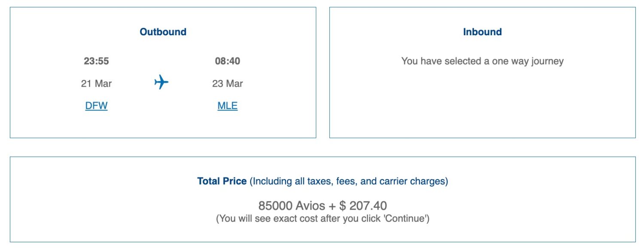Viewport: 644px width, 250px height.
Task: Click the Total Price label
Action: pyautogui.click(x=222, y=181)
